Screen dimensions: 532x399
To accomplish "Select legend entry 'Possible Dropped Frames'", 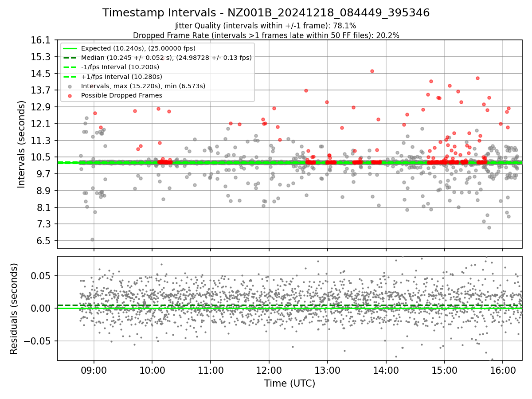I will click(x=121, y=95).
